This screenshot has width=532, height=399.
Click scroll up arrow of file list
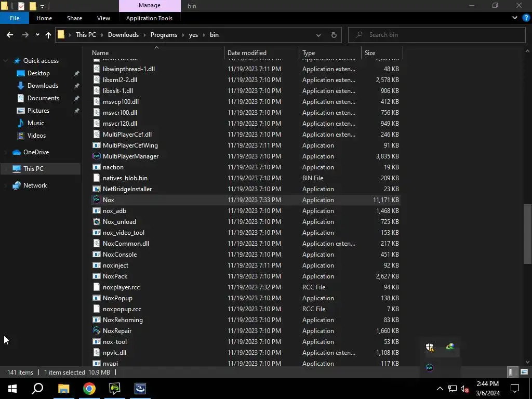pyautogui.click(x=527, y=51)
